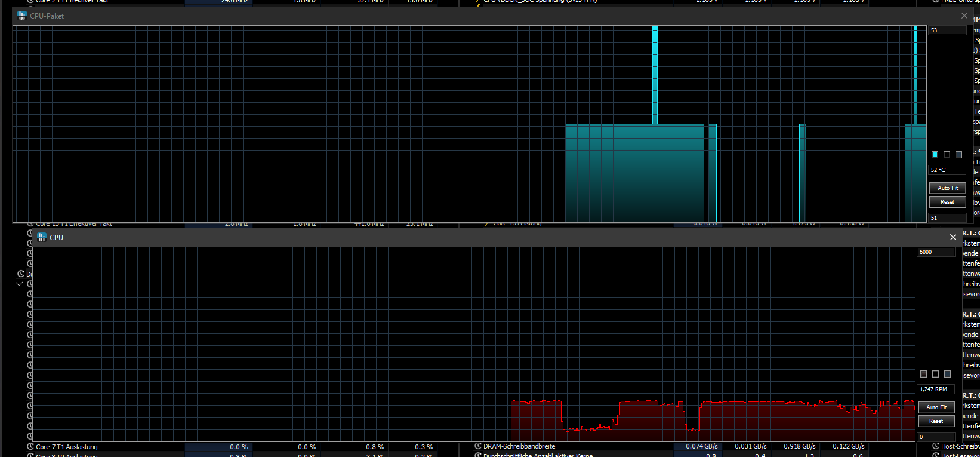Screen dimensions: 980x457
Task: Edit the maximum value field showing 6000
Action: tap(936, 252)
